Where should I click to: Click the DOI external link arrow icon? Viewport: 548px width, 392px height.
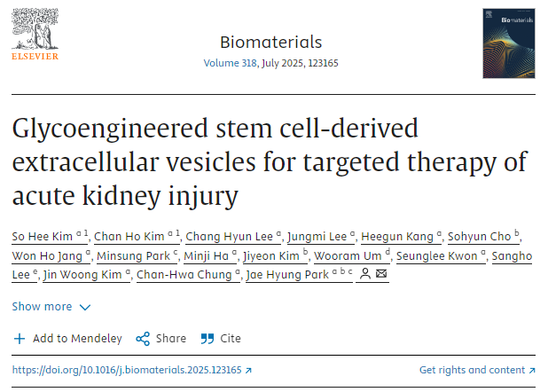[248, 370]
